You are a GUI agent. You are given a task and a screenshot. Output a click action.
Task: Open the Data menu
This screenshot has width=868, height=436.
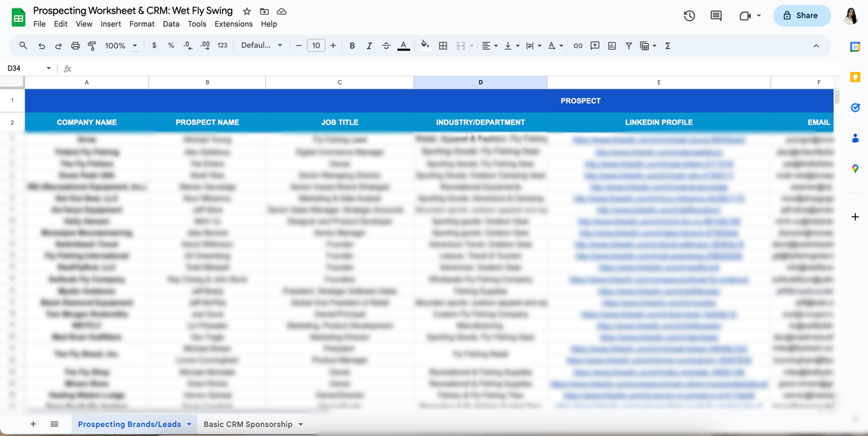coord(171,24)
